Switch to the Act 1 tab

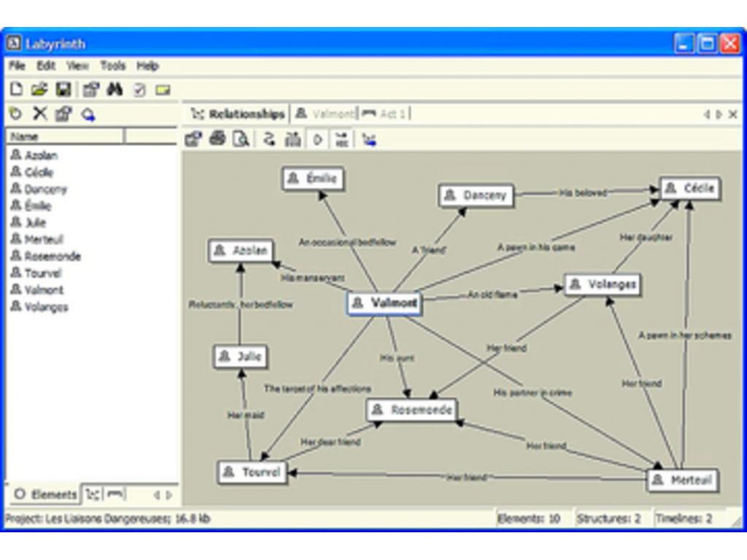[385, 114]
